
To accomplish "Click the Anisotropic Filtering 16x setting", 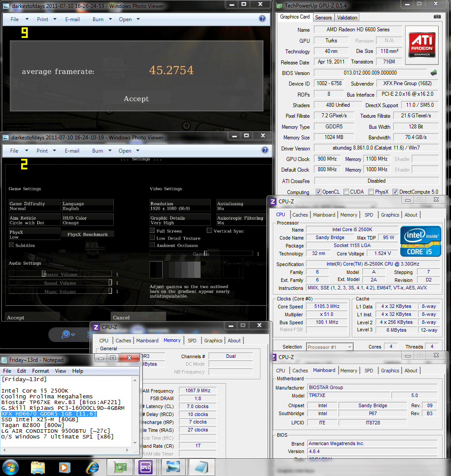I will coord(241,220).
